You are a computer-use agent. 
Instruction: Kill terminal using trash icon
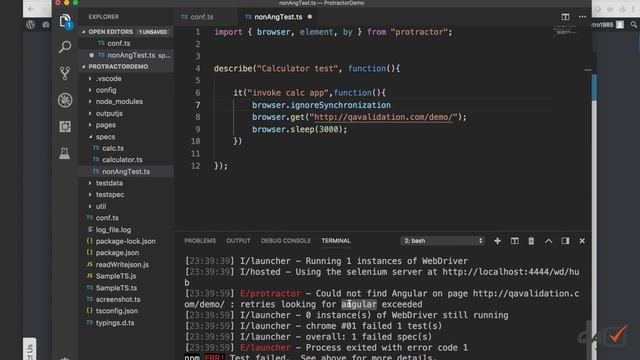point(531,241)
